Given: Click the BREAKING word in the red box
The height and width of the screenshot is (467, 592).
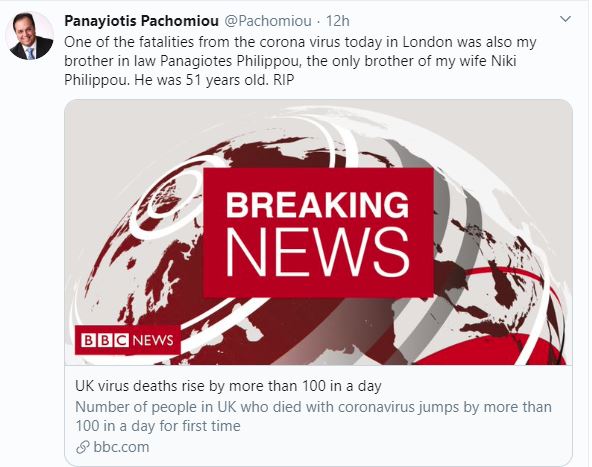Looking at the screenshot, I should [x=318, y=204].
